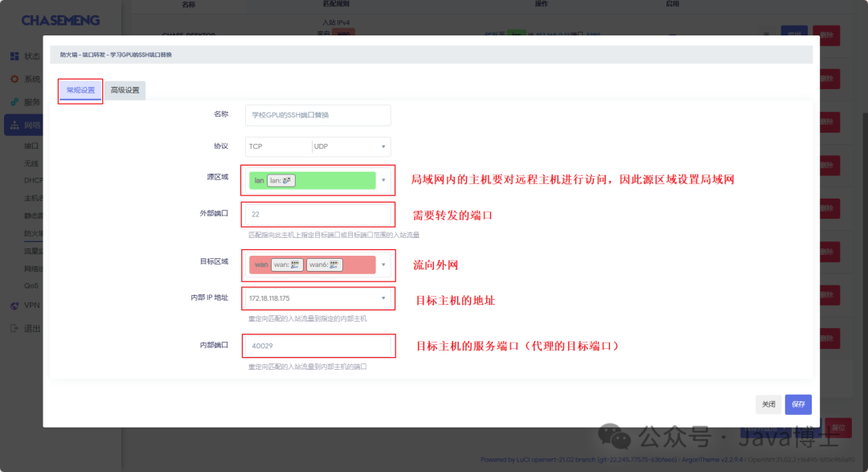Expand the 目标区域 zone dropdown arrow
Image resolution: width=868 pixels, height=472 pixels.
(383, 265)
